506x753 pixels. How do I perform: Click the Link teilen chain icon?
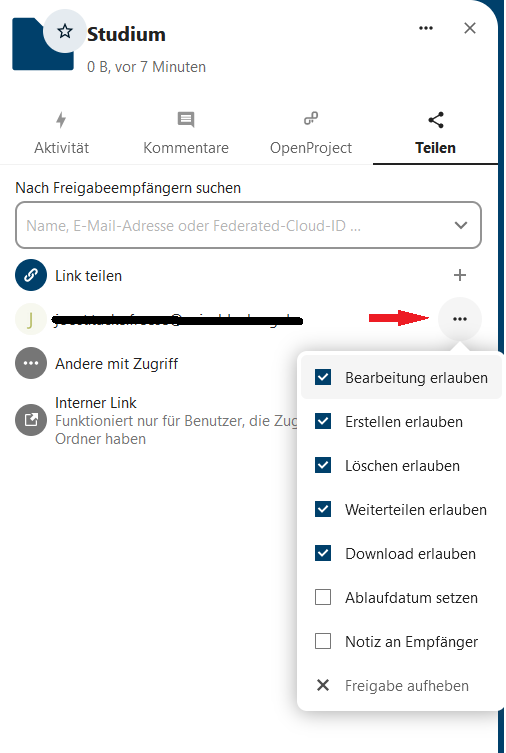(x=31, y=275)
